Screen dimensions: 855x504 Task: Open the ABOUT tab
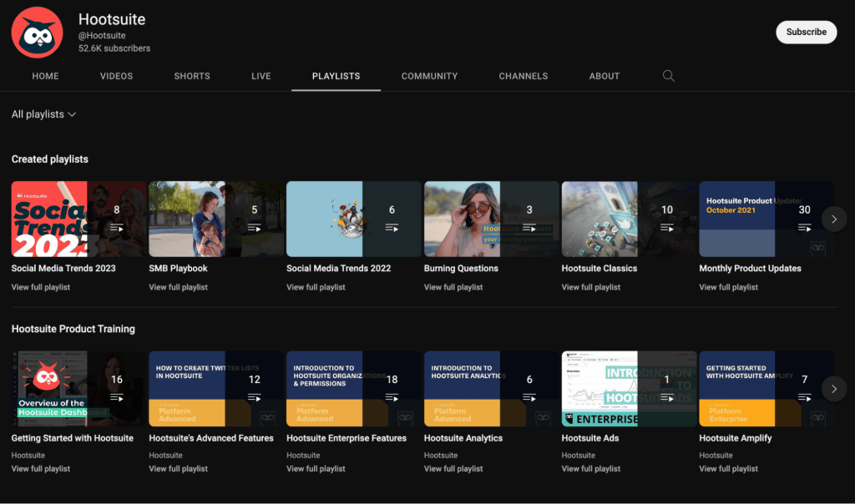[605, 76]
